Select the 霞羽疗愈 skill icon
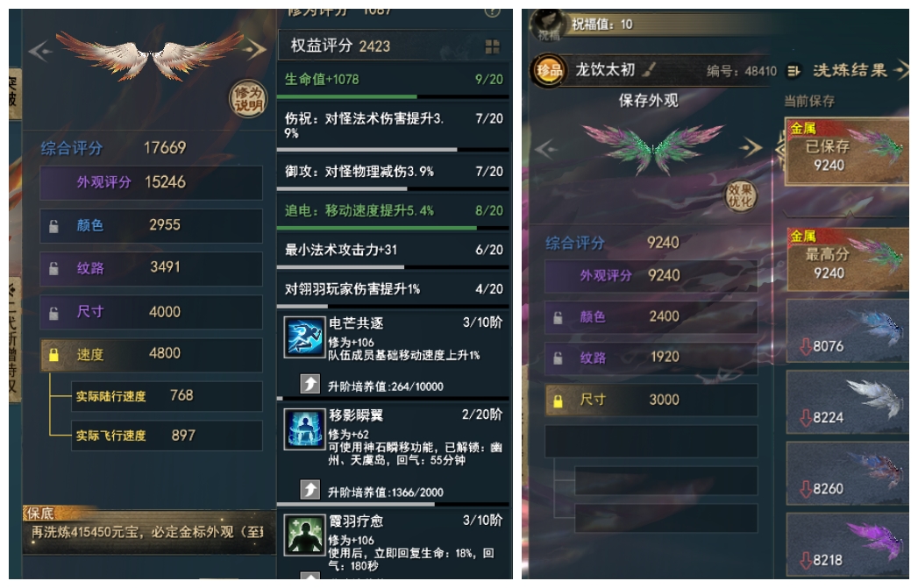The image size is (918, 588). tap(304, 535)
